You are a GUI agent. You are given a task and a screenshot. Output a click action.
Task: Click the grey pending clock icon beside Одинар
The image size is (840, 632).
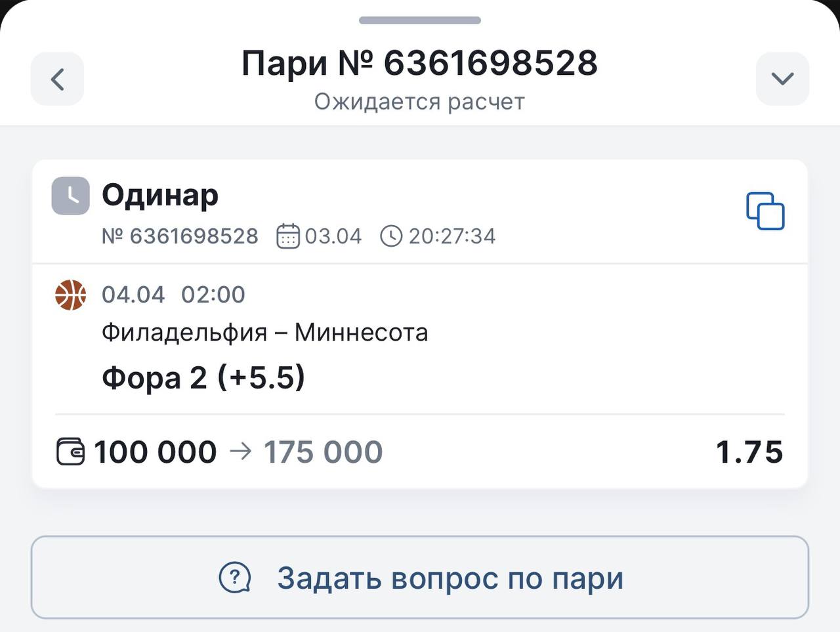70,196
